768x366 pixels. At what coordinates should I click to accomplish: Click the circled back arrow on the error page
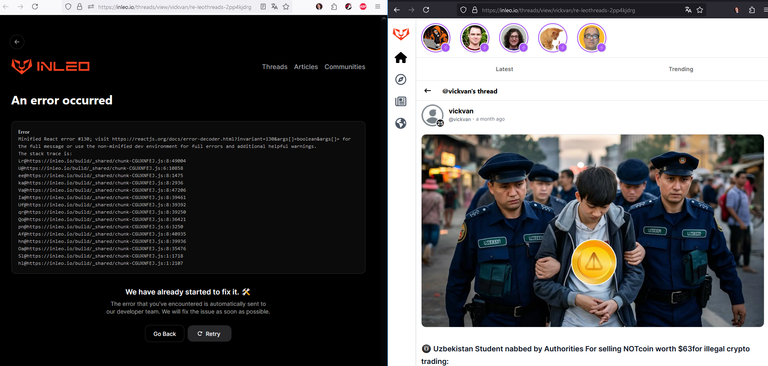click(x=17, y=42)
